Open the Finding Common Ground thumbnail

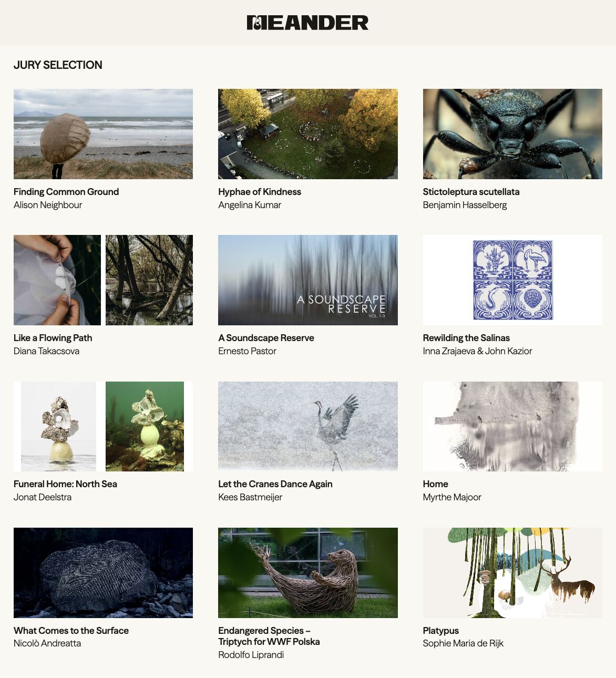point(103,134)
